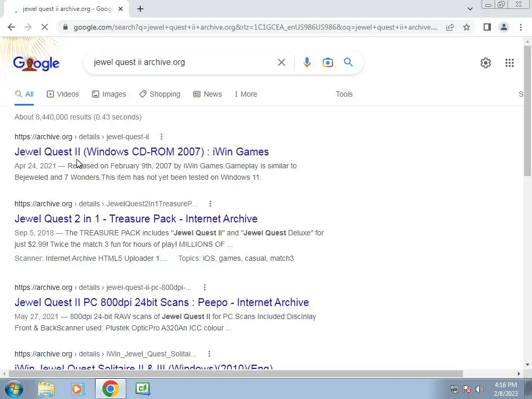Go to Google home via the logo
The height and width of the screenshot is (399, 532).
click(x=36, y=63)
